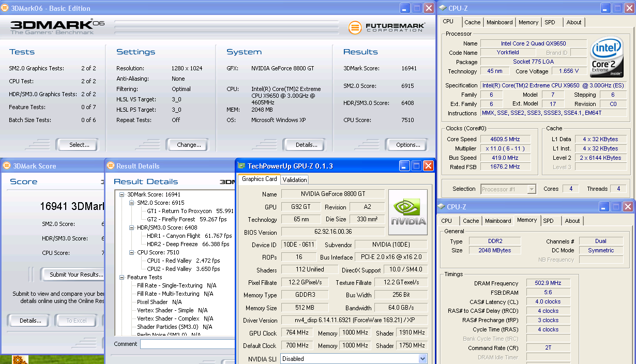Open Mainboard tab in lower CPU-Z window
Screen dimensions: 636x364
(498, 221)
